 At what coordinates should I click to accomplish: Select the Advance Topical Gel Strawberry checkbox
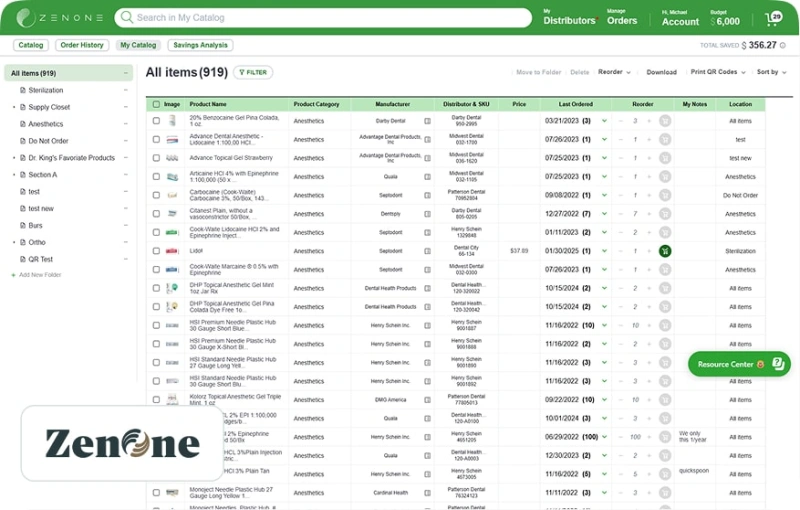(x=156, y=158)
